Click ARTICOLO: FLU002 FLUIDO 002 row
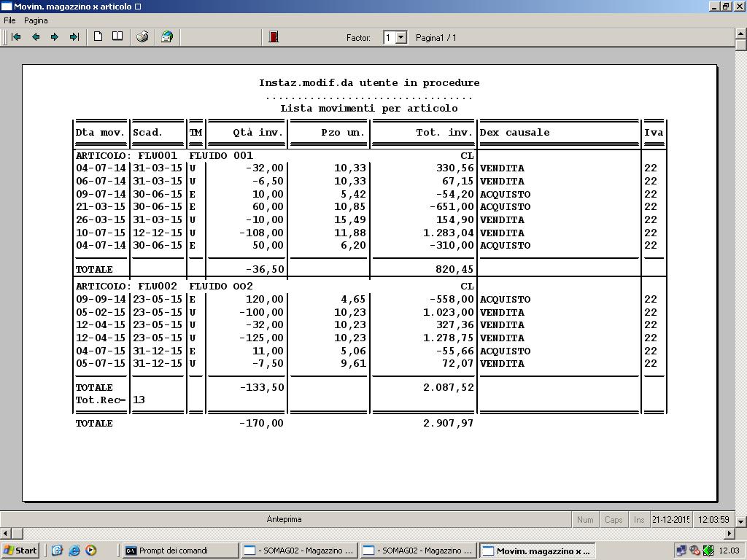 tap(274, 286)
